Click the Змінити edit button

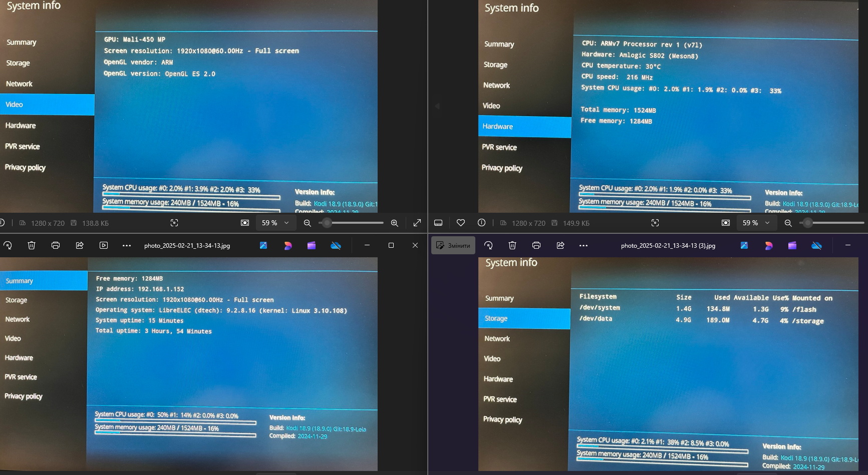click(453, 245)
